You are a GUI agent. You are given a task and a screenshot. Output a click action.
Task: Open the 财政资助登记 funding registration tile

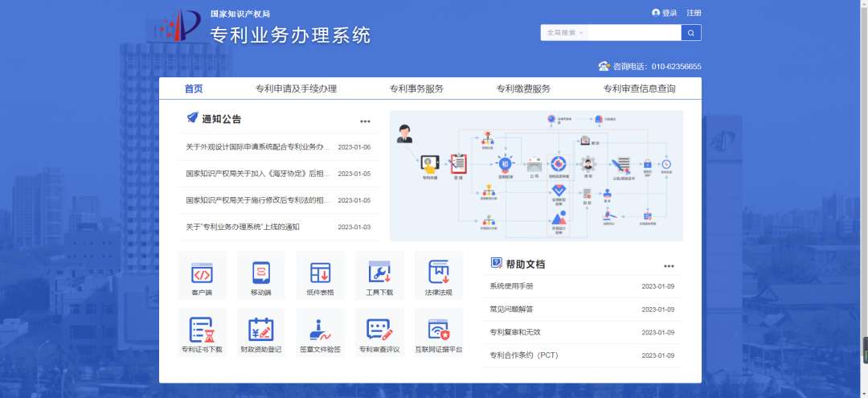point(260,332)
